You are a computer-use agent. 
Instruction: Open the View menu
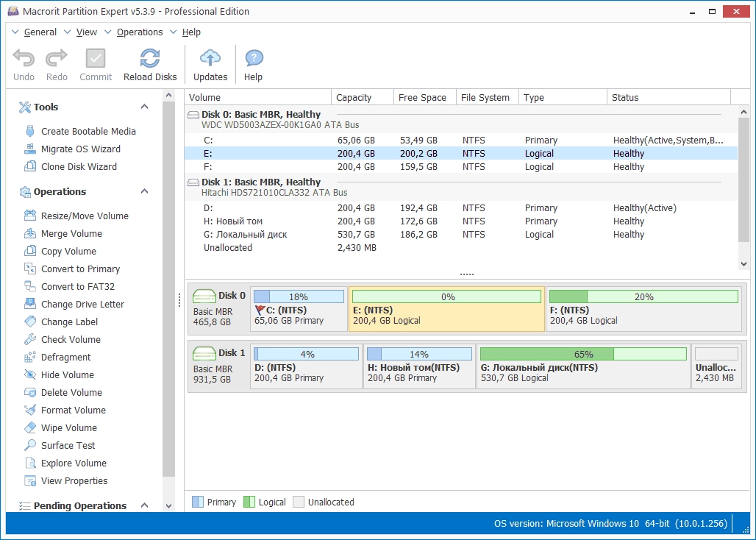click(x=87, y=32)
